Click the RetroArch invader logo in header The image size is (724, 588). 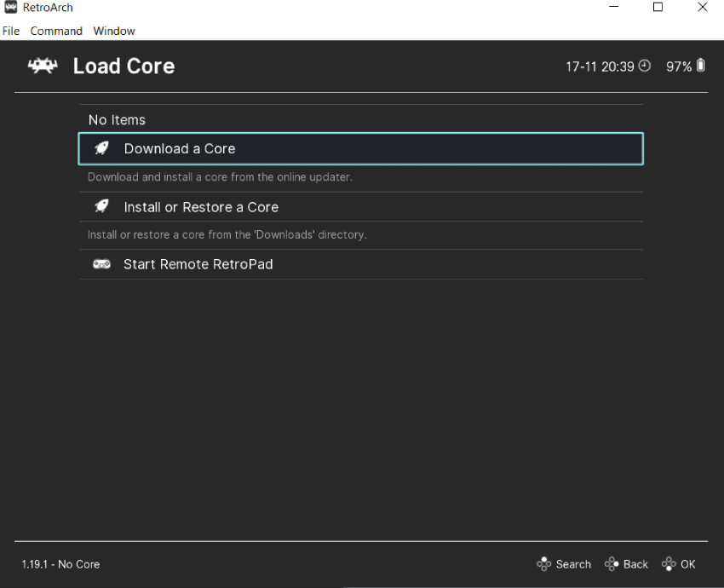coord(42,66)
